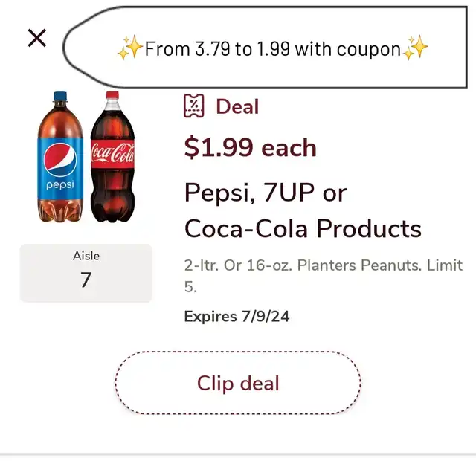Viewport: 476px width, 461px height.
Task: Click the right sparkle emoji in the banner
Action: (x=416, y=47)
